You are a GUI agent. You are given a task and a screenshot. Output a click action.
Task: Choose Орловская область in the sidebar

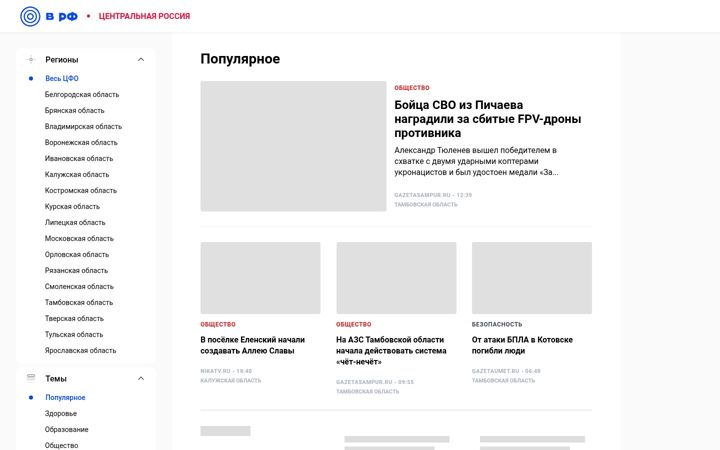click(x=77, y=255)
